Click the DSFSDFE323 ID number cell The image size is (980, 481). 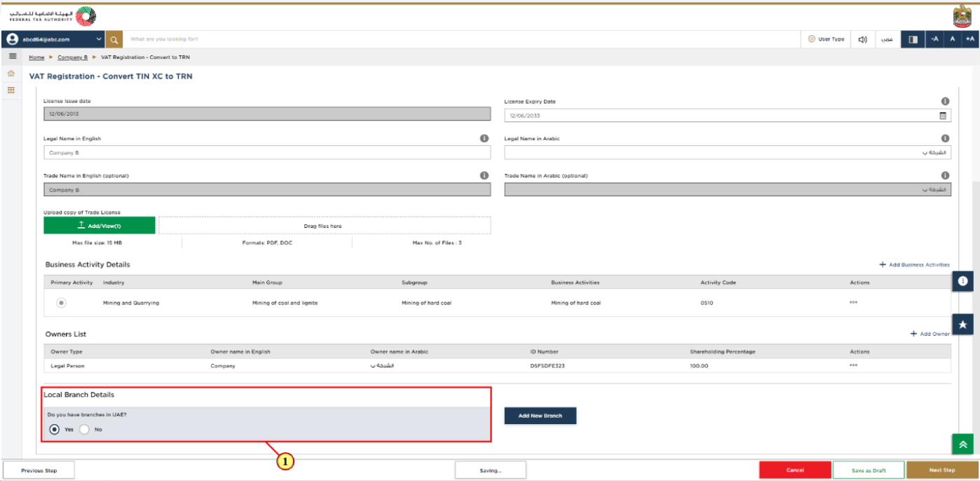click(550, 366)
